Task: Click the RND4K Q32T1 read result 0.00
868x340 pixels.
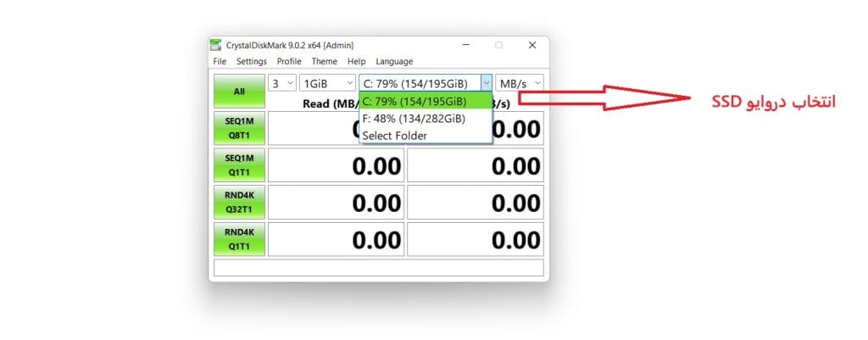Action: 336,202
